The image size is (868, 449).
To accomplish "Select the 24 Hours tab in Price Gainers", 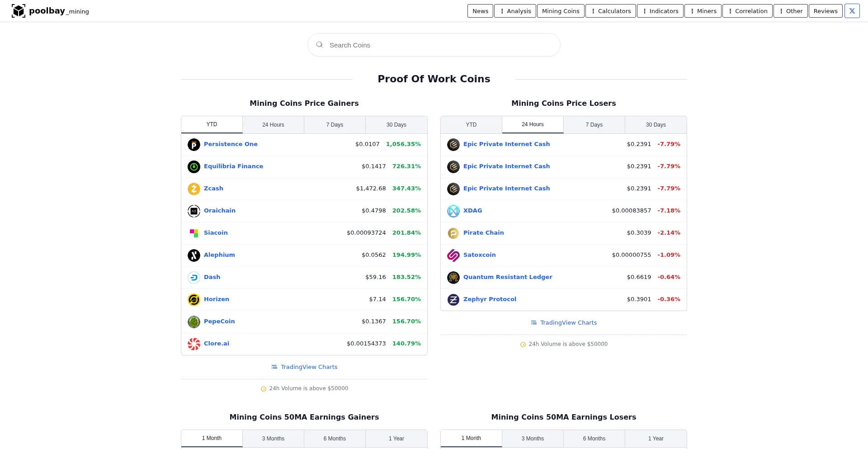I will click(274, 125).
